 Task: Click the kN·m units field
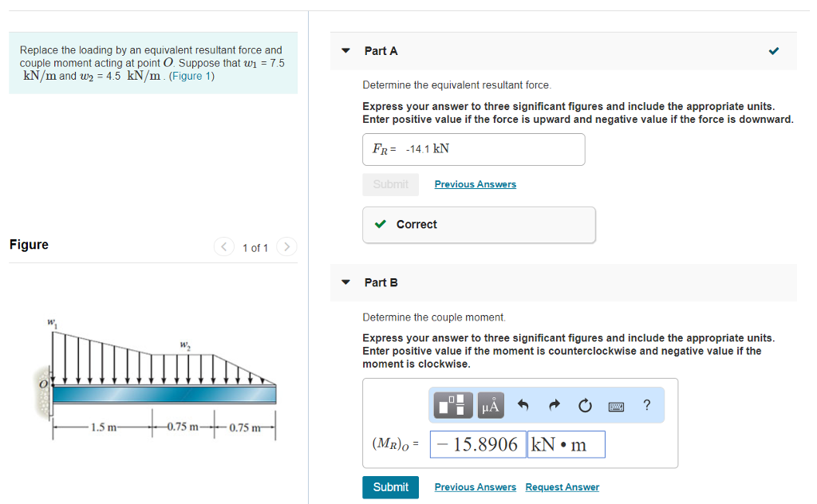[x=566, y=444]
